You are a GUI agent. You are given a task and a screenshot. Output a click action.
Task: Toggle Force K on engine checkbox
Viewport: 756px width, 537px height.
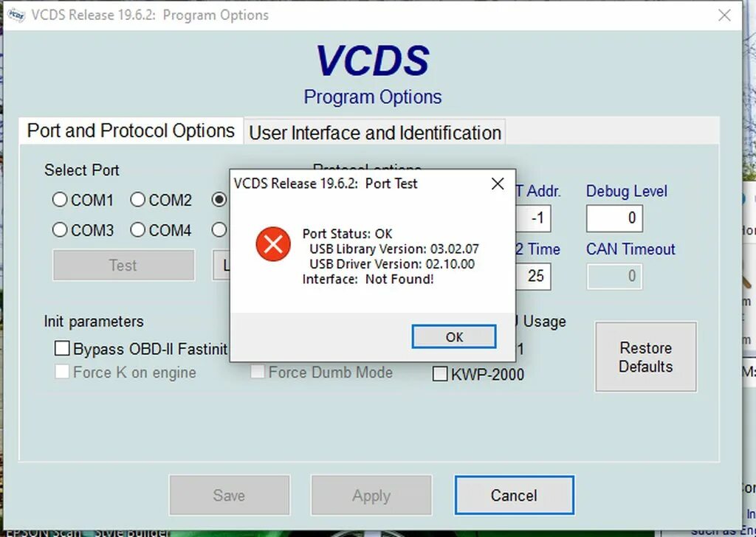(x=62, y=372)
